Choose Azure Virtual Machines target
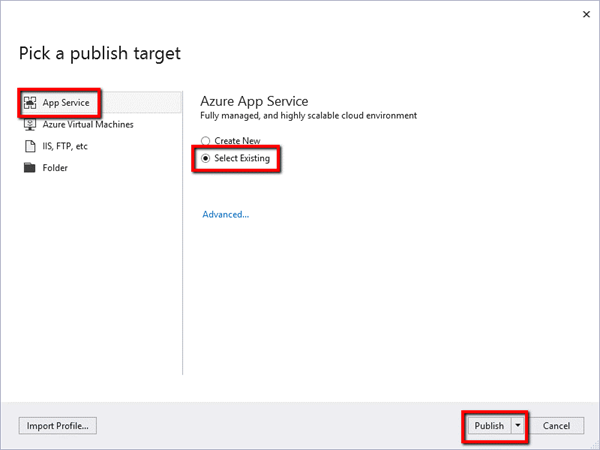This screenshot has width=600, height=450. [x=88, y=124]
